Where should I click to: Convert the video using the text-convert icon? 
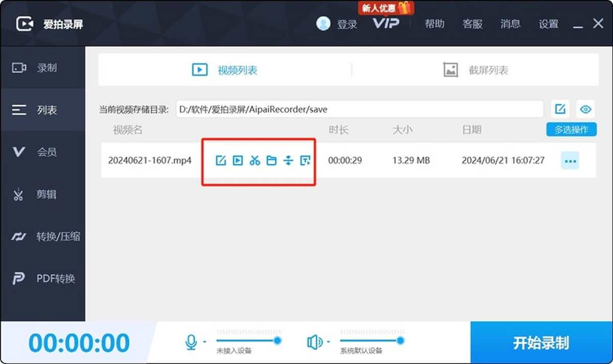click(x=305, y=160)
